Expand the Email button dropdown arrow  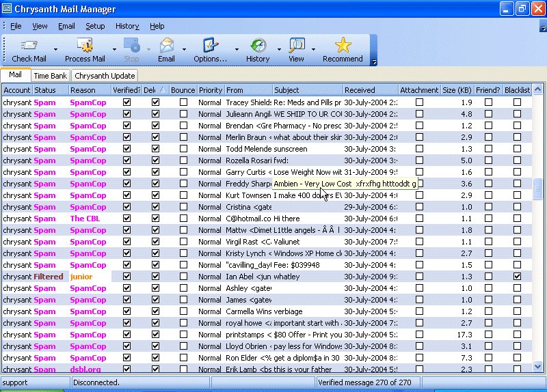[x=184, y=50]
